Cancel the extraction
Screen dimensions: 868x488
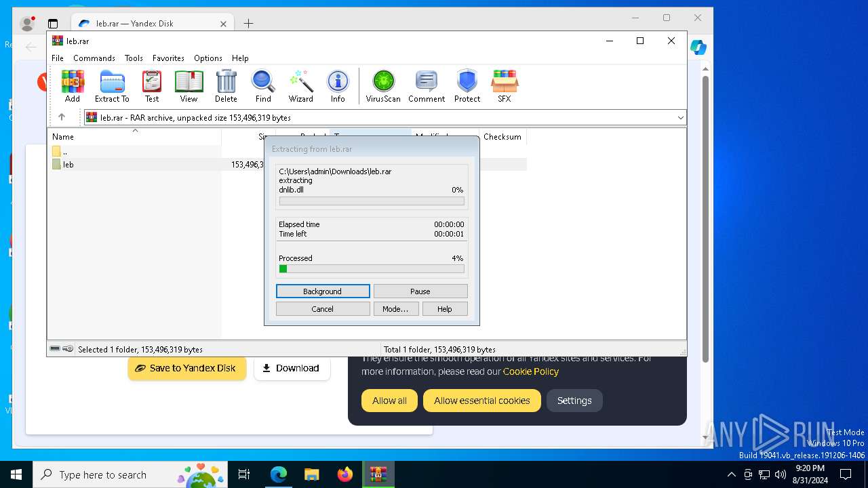click(x=323, y=309)
